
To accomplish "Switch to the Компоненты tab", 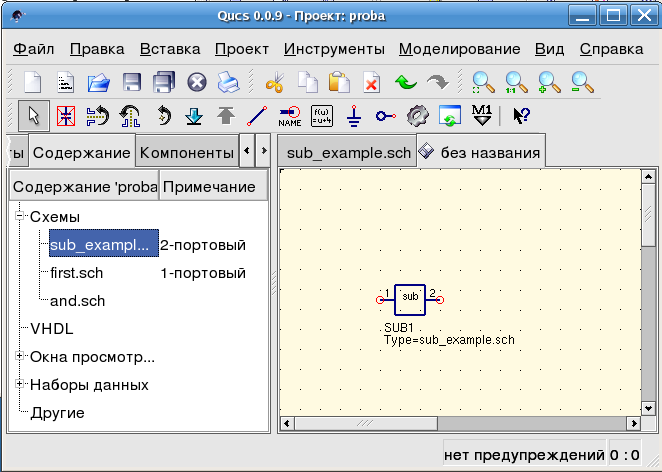I will (x=187, y=152).
